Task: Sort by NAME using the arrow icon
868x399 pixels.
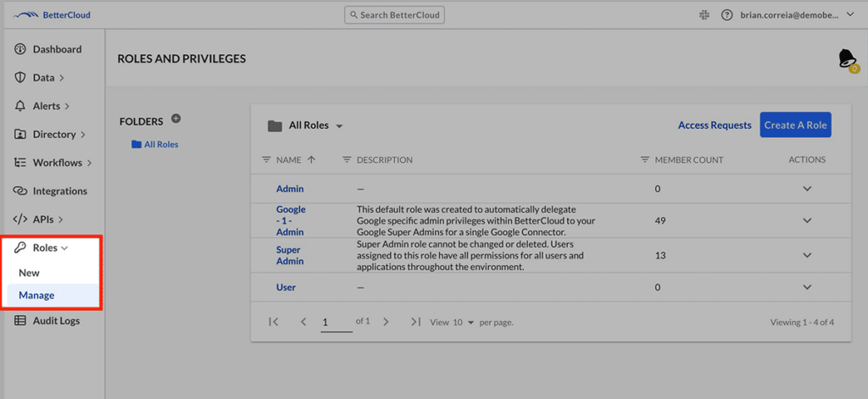Action: pyautogui.click(x=311, y=159)
